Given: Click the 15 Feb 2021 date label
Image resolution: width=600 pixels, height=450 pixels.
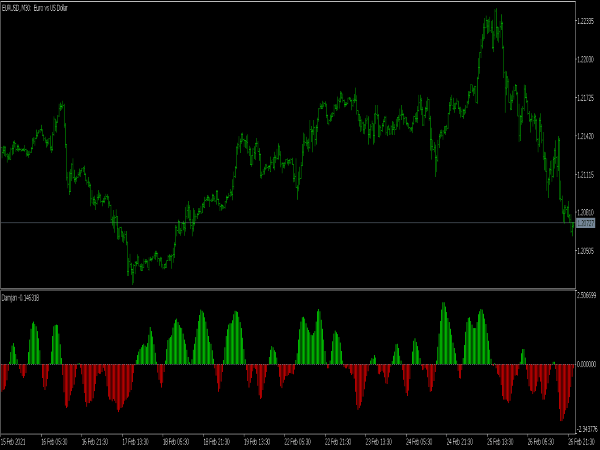Looking at the screenshot, I should click(13, 442).
